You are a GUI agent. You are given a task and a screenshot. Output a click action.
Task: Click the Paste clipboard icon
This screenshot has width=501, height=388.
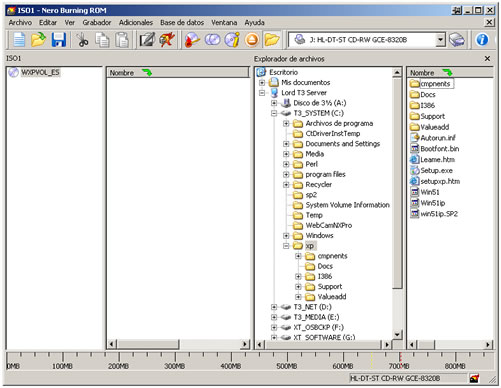[x=122, y=40]
